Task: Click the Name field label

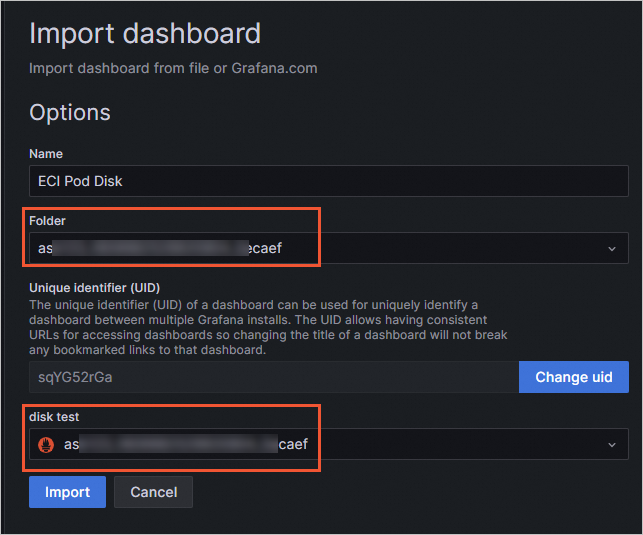Action: pos(46,154)
